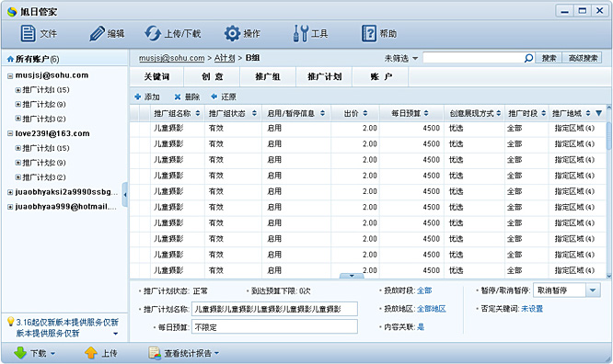Expand the juaobhyaa999@hotmail account

[x=10, y=207]
